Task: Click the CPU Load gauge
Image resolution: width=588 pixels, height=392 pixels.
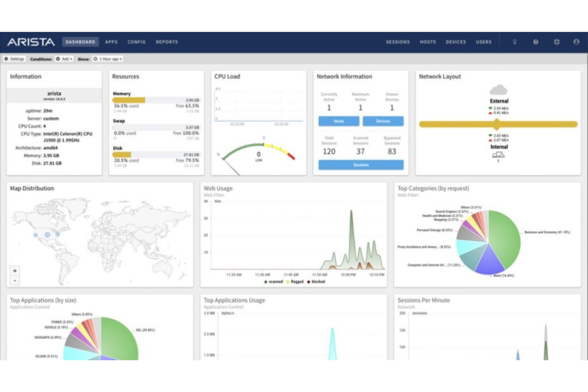Action: tap(259, 156)
